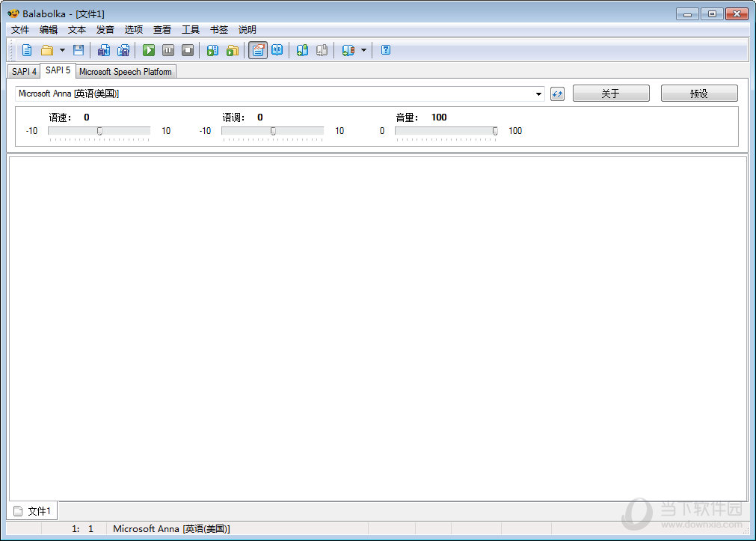
Task: Click the read clipboard aloud icon
Action: tap(212, 50)
